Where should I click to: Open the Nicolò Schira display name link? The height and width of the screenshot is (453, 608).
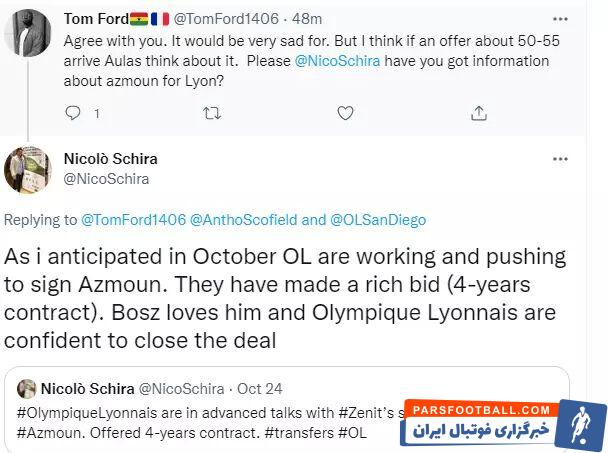pyautogui.click(x=110, y=158)
